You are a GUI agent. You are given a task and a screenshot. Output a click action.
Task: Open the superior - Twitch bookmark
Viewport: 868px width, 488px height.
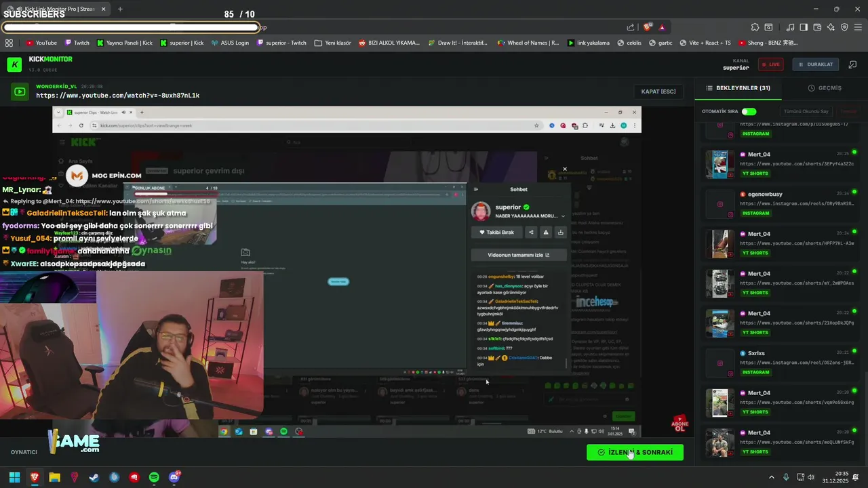point(281,43)
